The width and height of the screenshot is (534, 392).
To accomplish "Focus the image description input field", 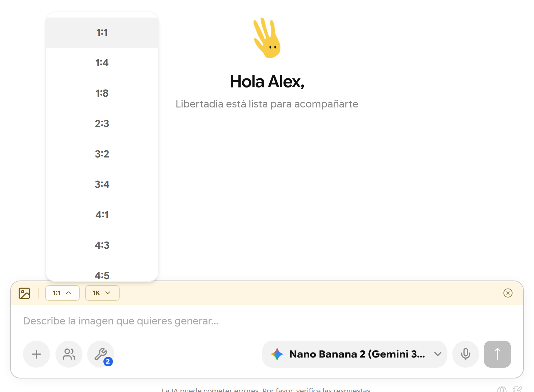I will pos(267,321).
